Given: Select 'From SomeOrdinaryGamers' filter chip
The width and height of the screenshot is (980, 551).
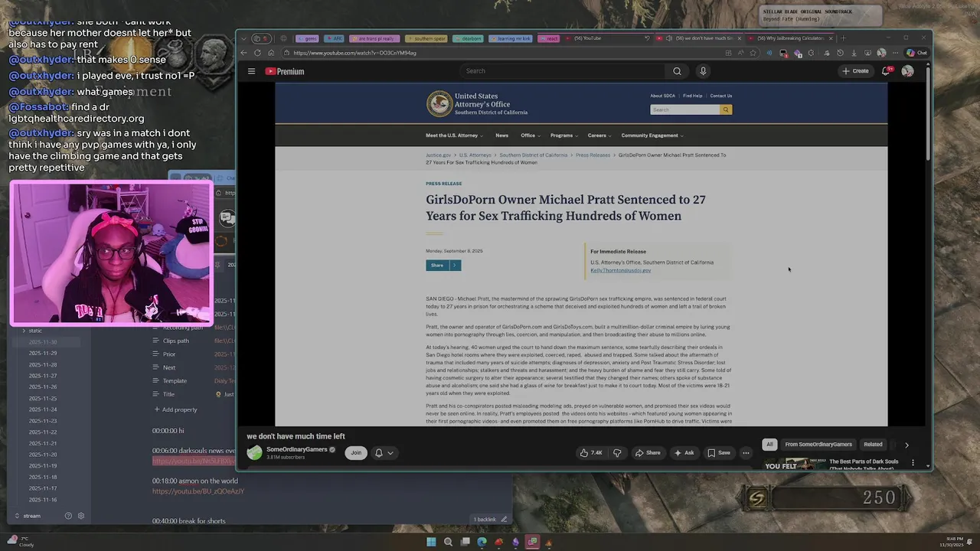Looking at the screenshot, I should pos(818,444).
